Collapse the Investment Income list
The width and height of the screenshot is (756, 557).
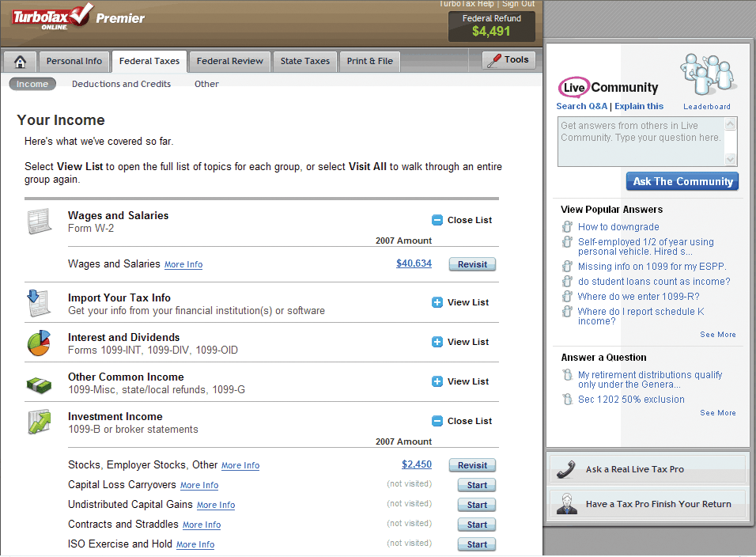point(462,422)
